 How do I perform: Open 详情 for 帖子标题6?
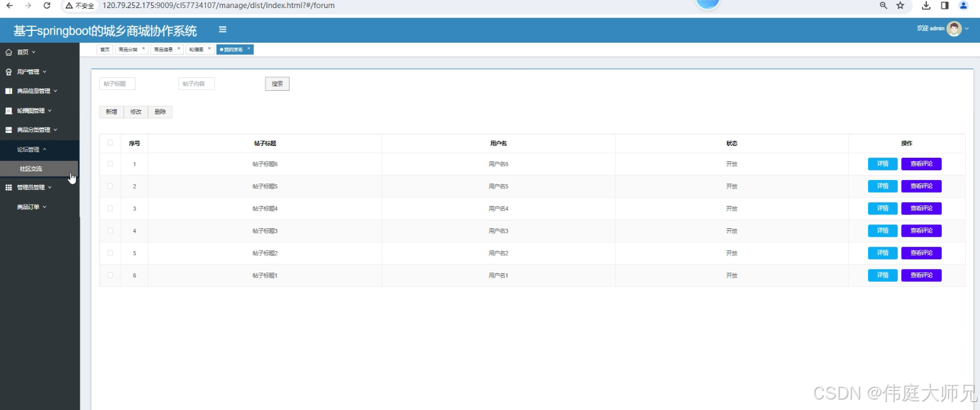tap(883, 164)
